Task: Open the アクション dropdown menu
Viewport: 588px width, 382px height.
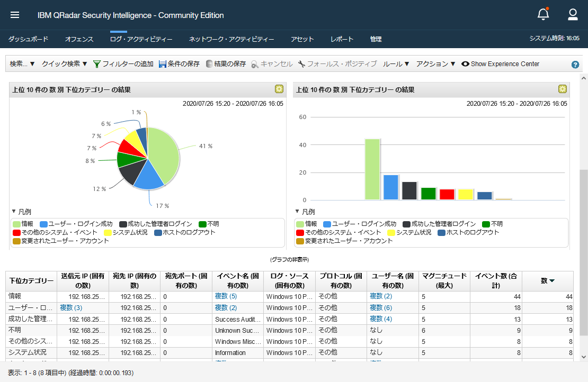Action: point(436,64)
